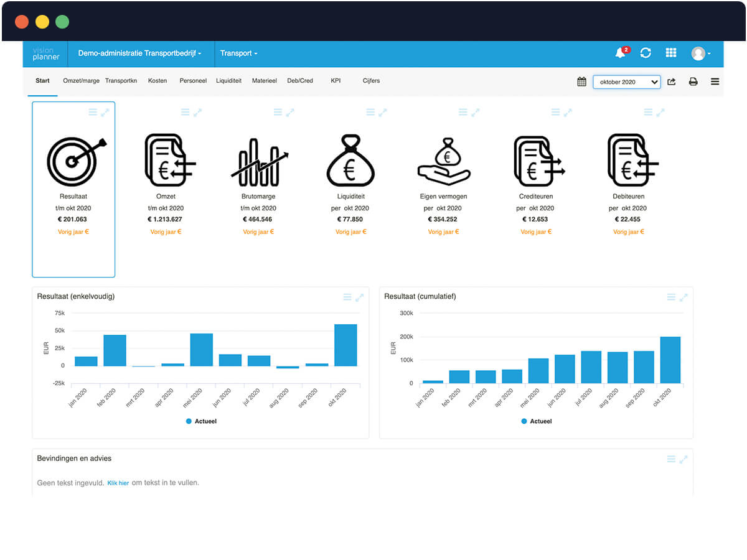This screenshot has width=747, height=560.
Task: Expand the Bevindingen en advies panel
Action: pos(684,459)
